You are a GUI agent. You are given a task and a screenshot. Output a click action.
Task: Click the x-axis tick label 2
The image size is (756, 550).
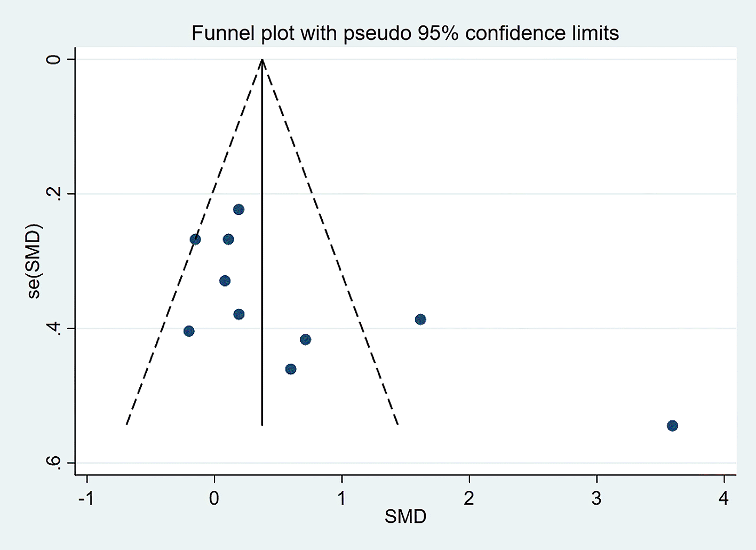pyautogui.click(x=469, y=498)
